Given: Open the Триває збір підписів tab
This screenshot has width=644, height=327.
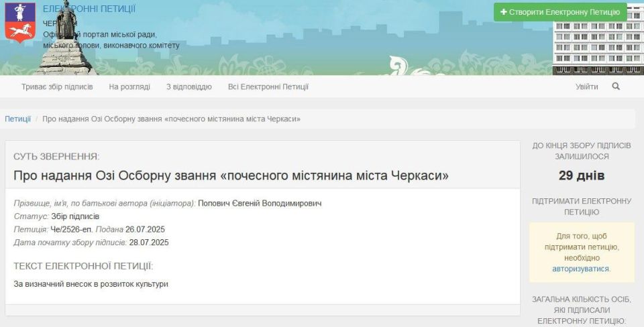Looking at the screenshot, I should tap(57, 86).
